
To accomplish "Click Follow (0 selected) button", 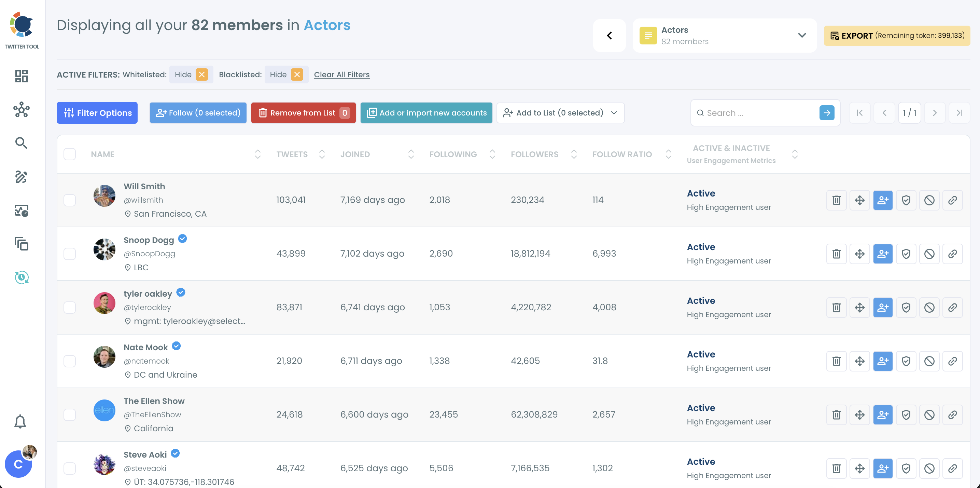I will (x=198, y=113).
